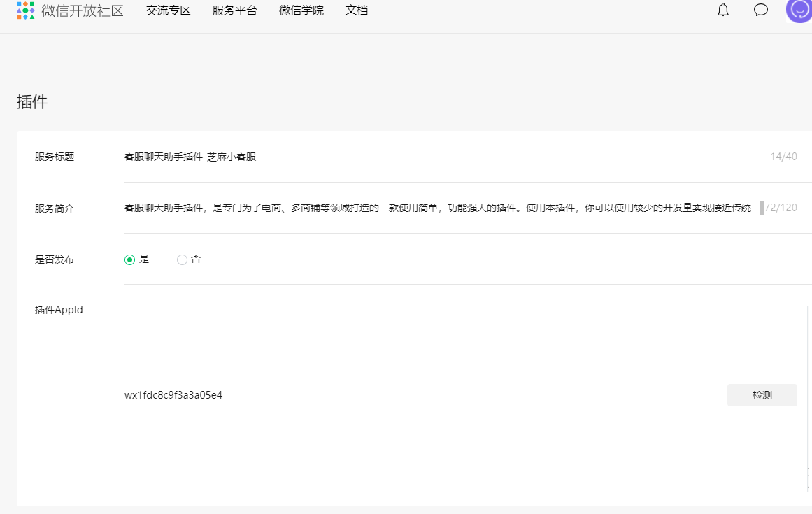Click the 检测 button
This screenshot has height=514, width=812.
[x=762, y=395]
